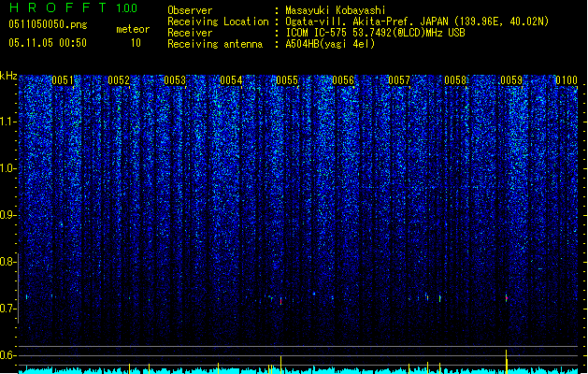Screen dimensions: 588x374
Task: Click the 0.7 kHz axis label
Action: coord(8,309)
